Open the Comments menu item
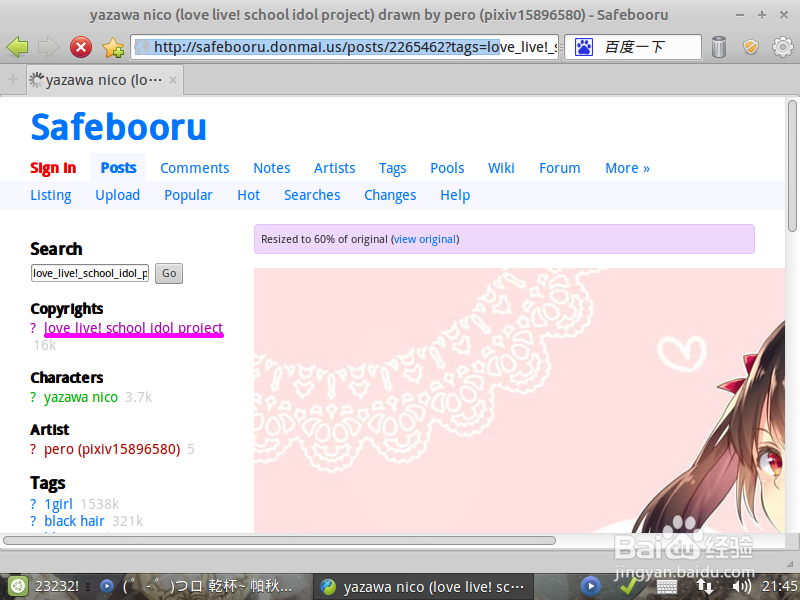The image size is (800, 600). tap(194, 168)
